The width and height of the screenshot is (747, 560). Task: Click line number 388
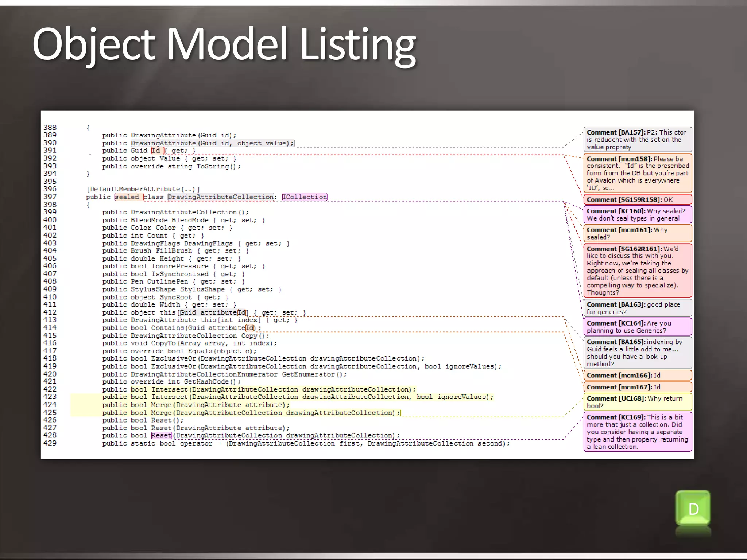coord(50,127)
